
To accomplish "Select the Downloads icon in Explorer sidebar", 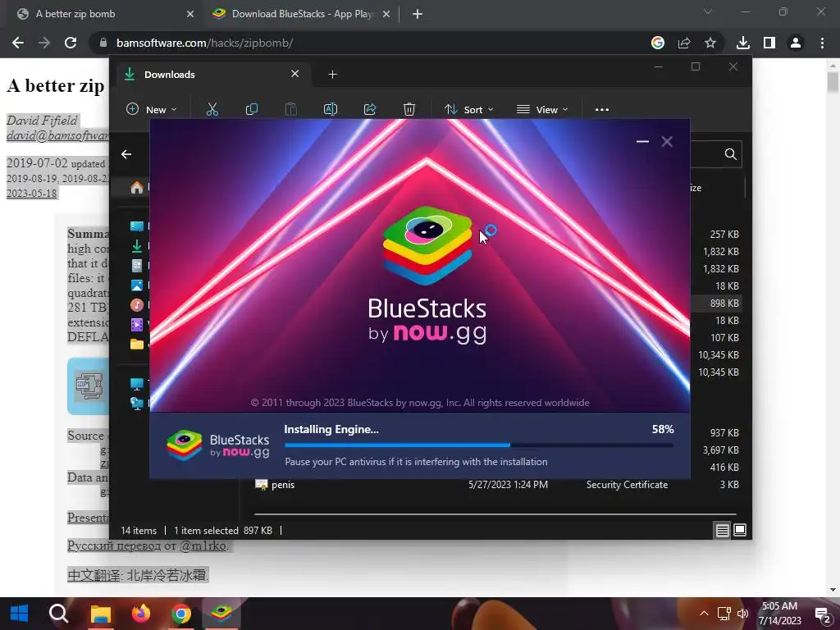I will [x=137, y=246].
